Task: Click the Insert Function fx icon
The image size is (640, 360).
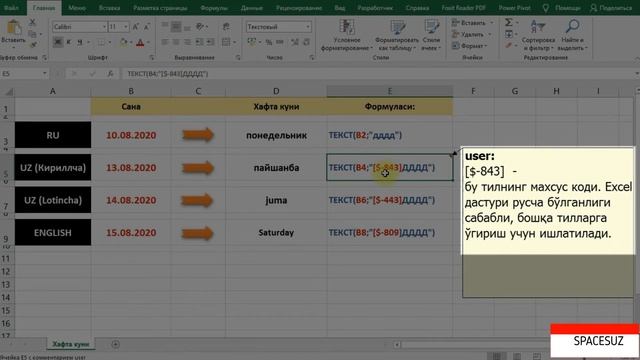Action: pyautogui.click(x=110, y=73)
